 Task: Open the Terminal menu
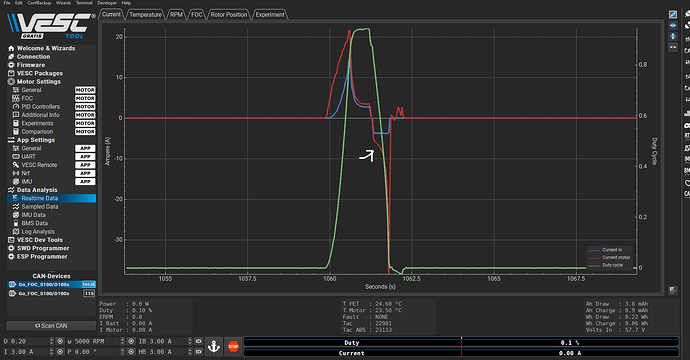[x=84, y=3]
